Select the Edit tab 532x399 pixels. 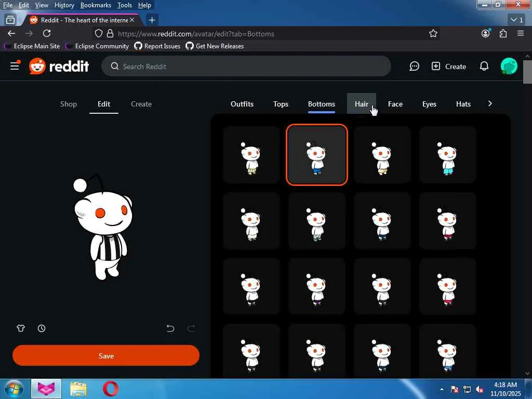(x=104, y=104)
